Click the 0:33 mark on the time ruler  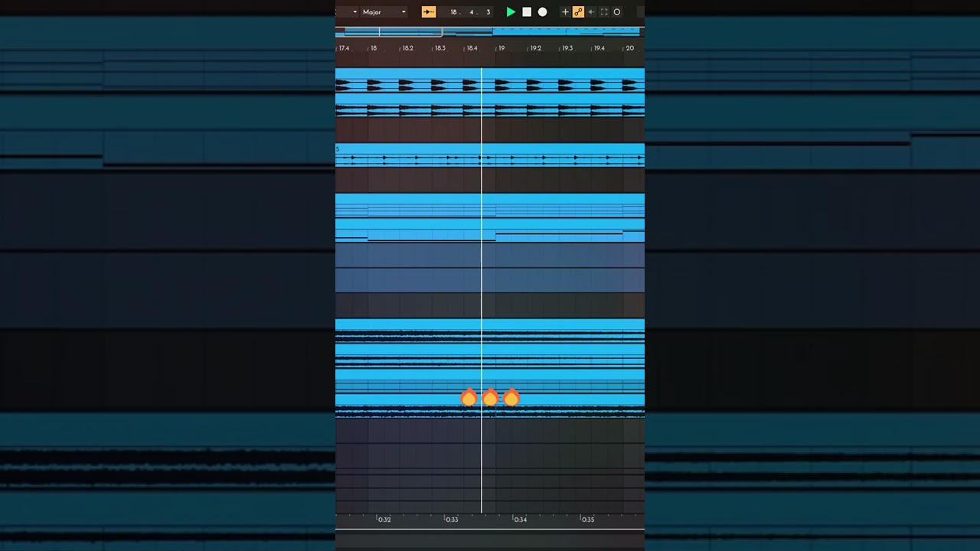coord(452,520)
